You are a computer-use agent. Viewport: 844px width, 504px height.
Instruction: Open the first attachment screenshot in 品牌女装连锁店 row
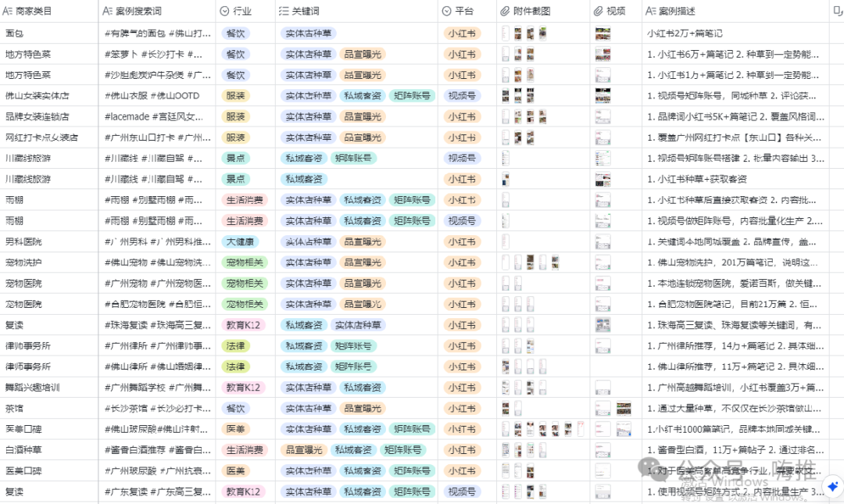click(506, 117)
